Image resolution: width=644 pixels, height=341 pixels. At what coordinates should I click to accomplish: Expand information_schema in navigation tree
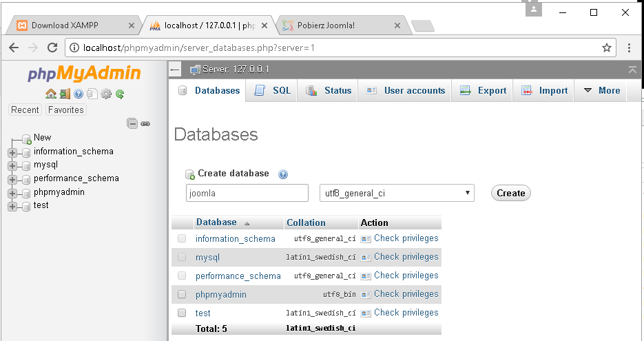(x=12, y=153)
